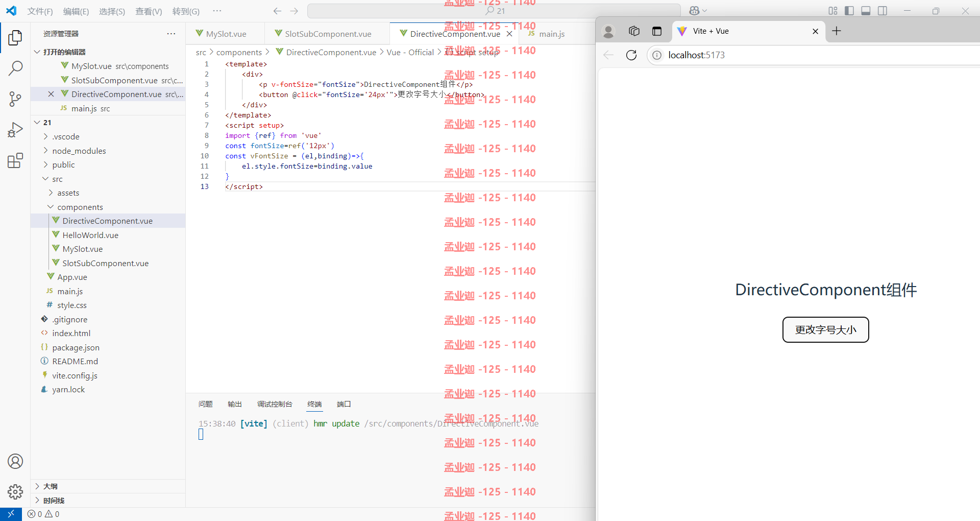This screenshot has width=980, height=521.
Task: Go forward with the navigation arrow in VS Code
Action: [x=294, y=11]
